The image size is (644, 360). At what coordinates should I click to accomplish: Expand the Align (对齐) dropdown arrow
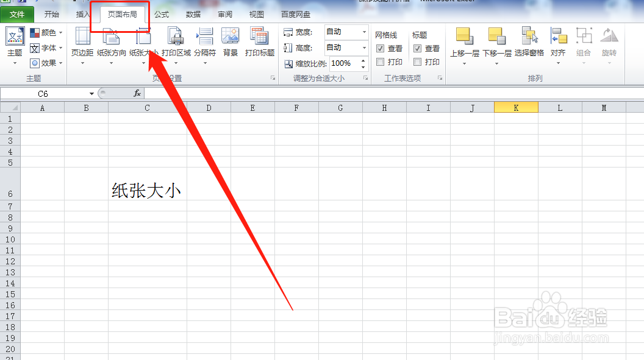pyautogui.click(x=558, y=63)
